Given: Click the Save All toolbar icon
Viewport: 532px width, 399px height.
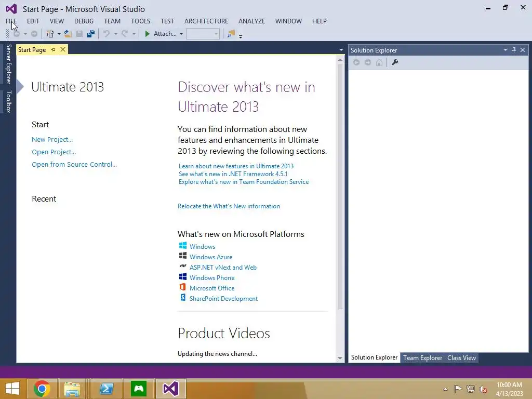Looking at the screenshot, I should pos(91,34).
